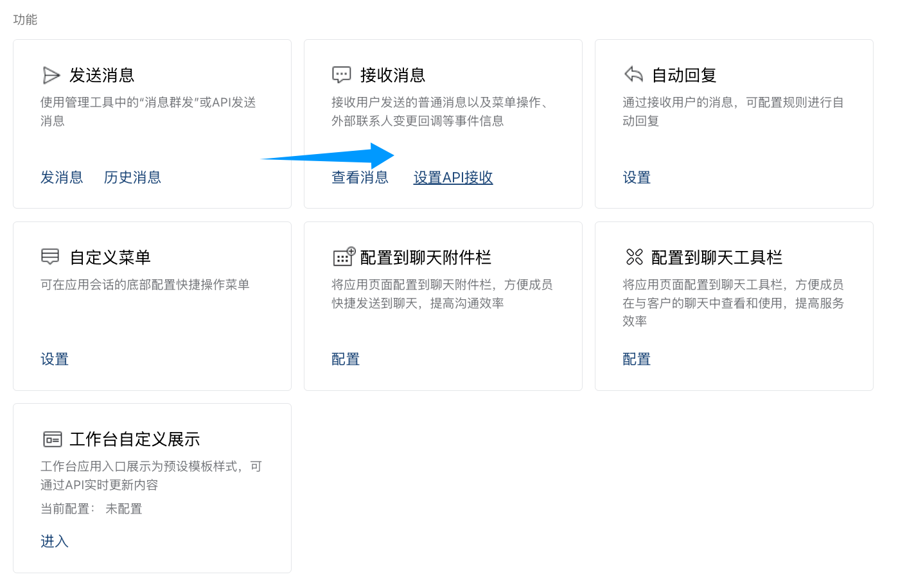This screenshot has width=898, height=588.
Task: Open the 查看消息 link
Action: (360, 177)
